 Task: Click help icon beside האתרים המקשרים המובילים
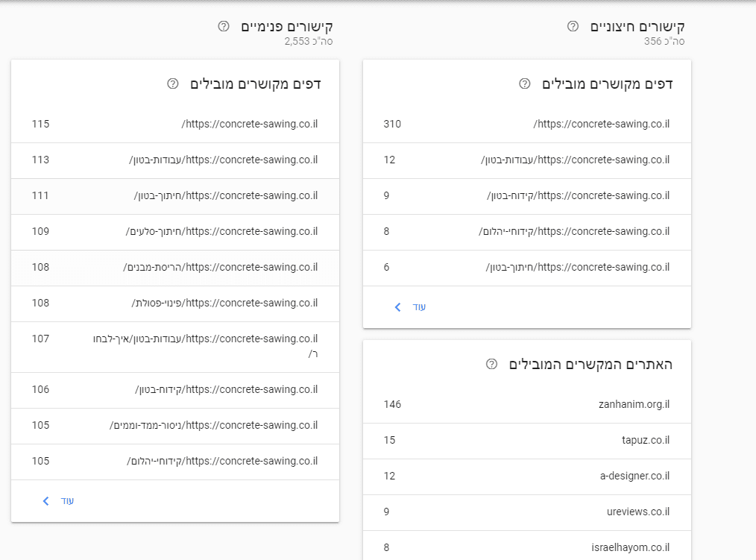(x=491, y=364)
